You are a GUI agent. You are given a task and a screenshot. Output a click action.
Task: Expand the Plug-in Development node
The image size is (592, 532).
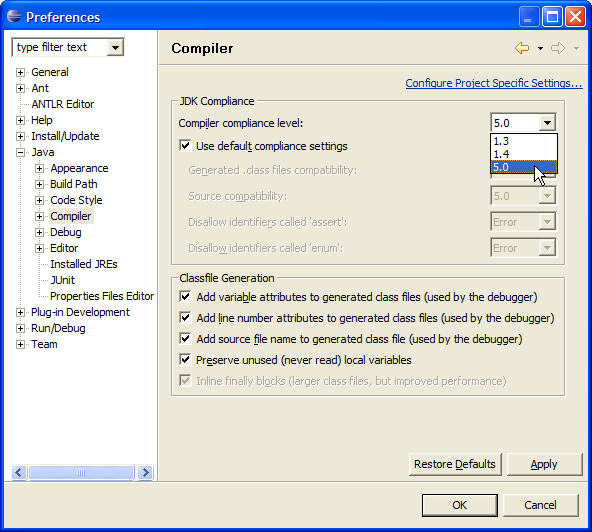click(x=20, y=313)
